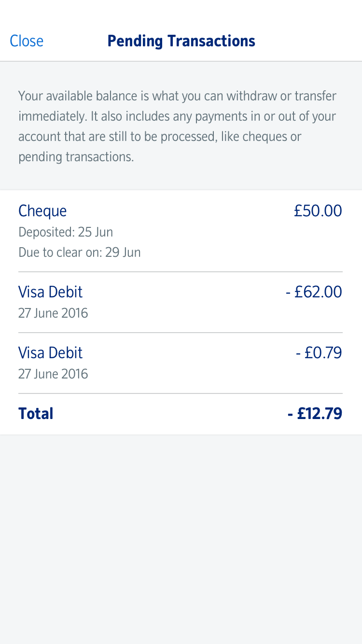Click the - £62.00 amount
The height and width of the screenshot is (644, 362).
tap(314, 292)
